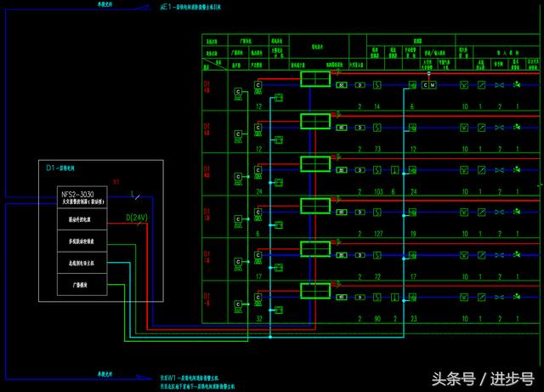The height and width of the screenshot is (392, 544).
Task: Click the count value 73
Action: pyautogui.click(x=377, y=150)
